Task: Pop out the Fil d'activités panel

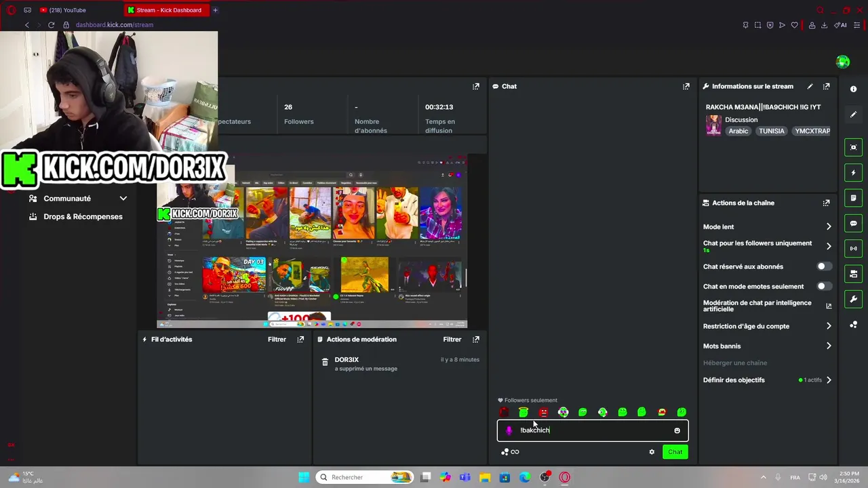Action: [x=300, y=340]
